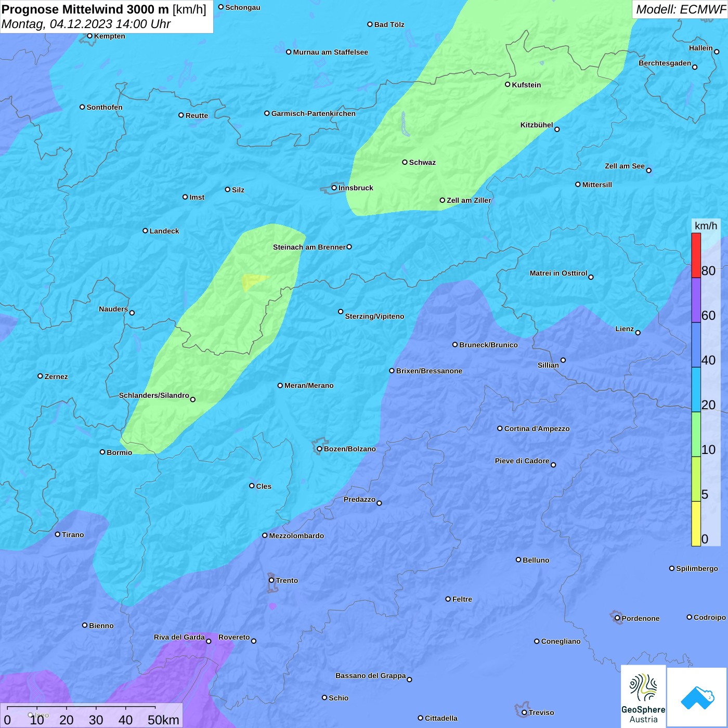This screenshot has width=728, height=728.
Task: Click the Tirano city marker
Action: pyautogui.click(x=58, y=534)
